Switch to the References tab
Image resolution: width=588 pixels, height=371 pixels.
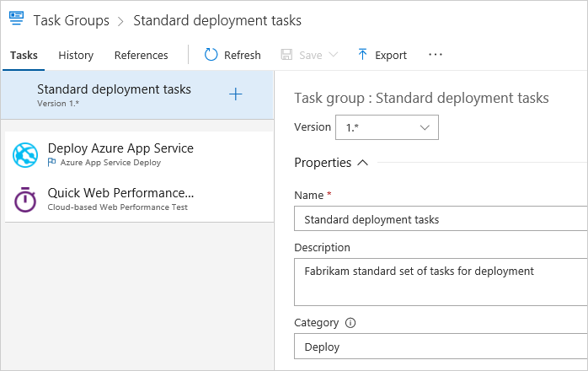click(141, 55)
